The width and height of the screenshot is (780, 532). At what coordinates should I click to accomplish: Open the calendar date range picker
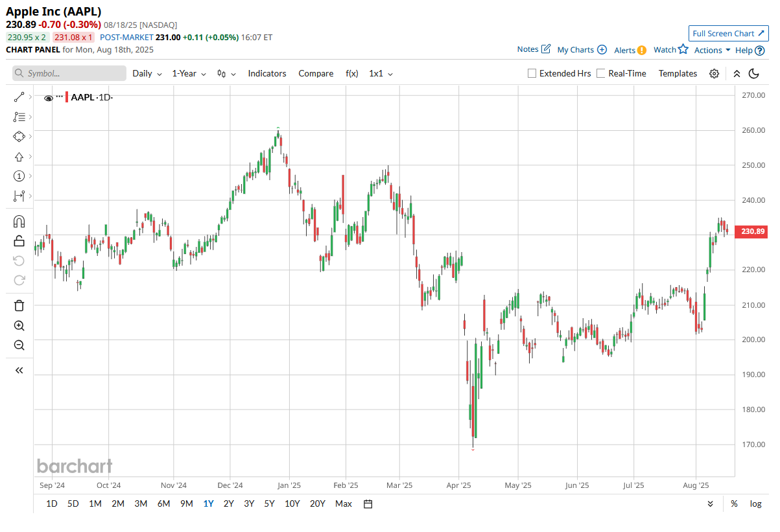point(368,503)
